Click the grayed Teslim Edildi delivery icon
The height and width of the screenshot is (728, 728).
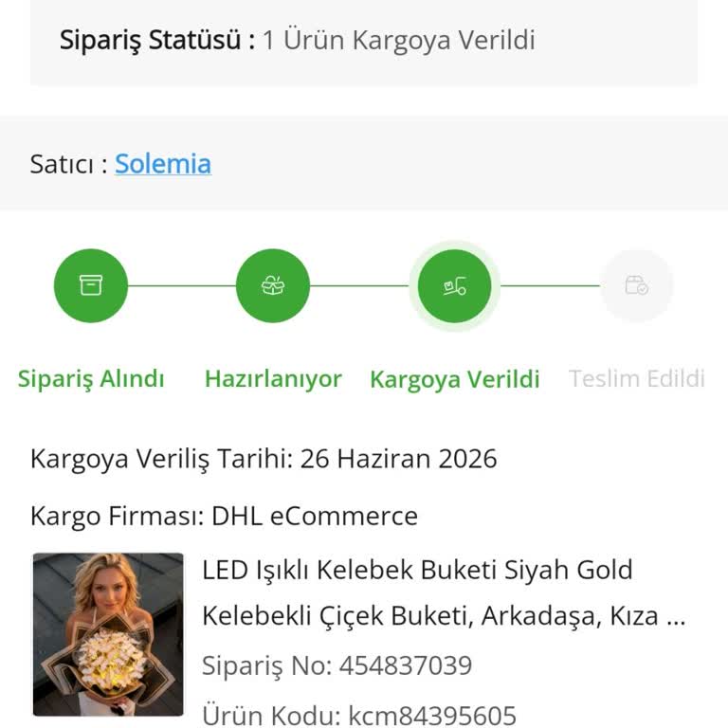click(x=637, y=285)
